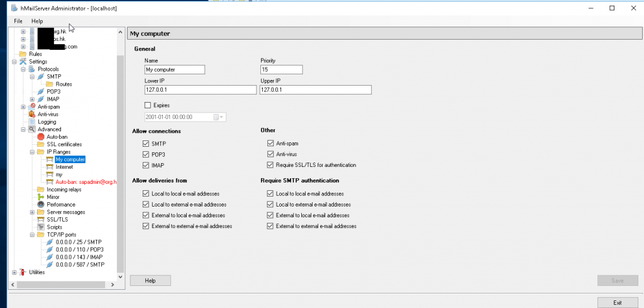644x308 pixels.
Task: Collapse the SMTP tree node
Action: 32,76
